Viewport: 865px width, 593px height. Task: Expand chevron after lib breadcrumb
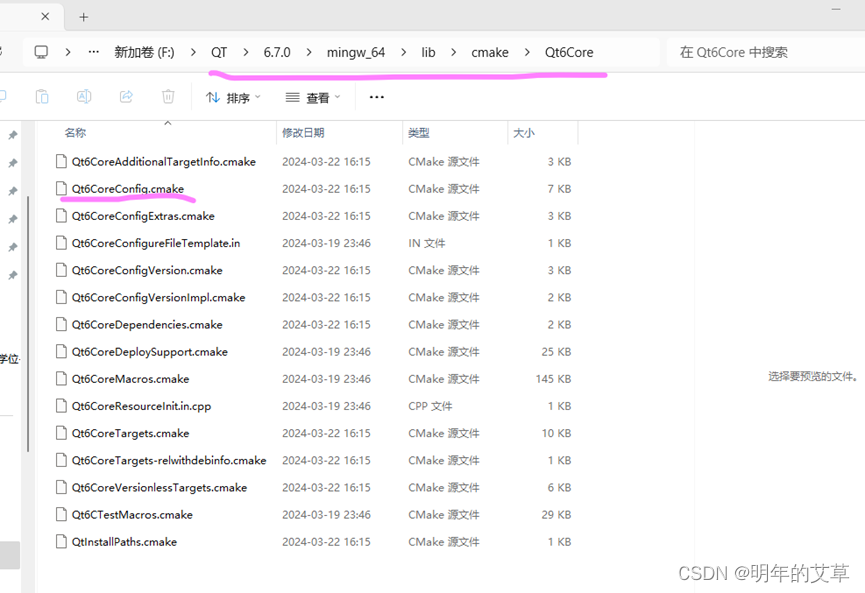pos(453,52)
